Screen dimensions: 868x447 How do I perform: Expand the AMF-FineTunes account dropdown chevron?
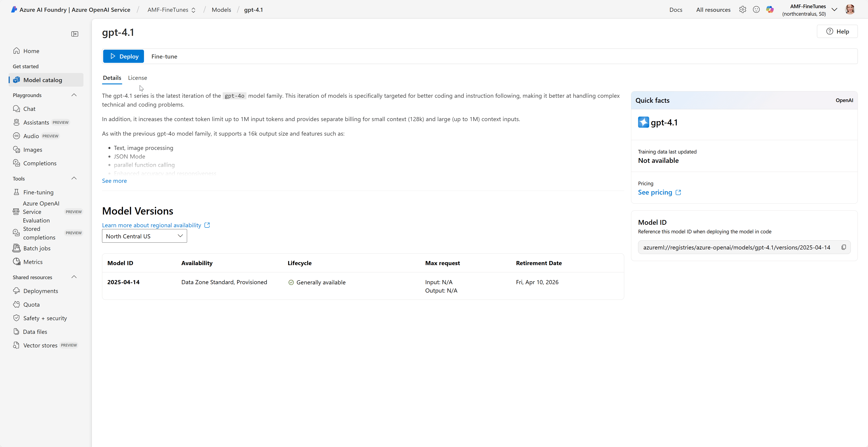(x=835, y=10)
